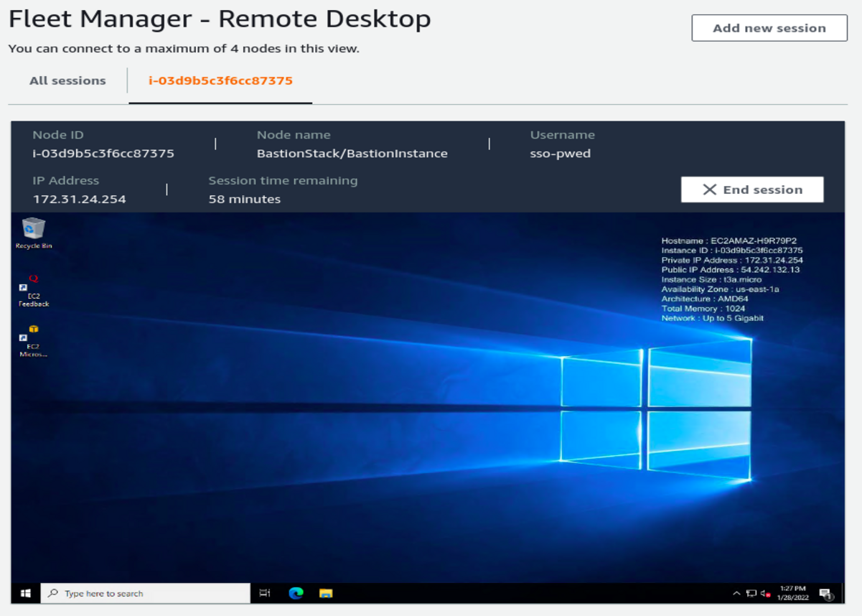Open File Explorer from the taskbar
862x616 pixels.
point(326,593)
